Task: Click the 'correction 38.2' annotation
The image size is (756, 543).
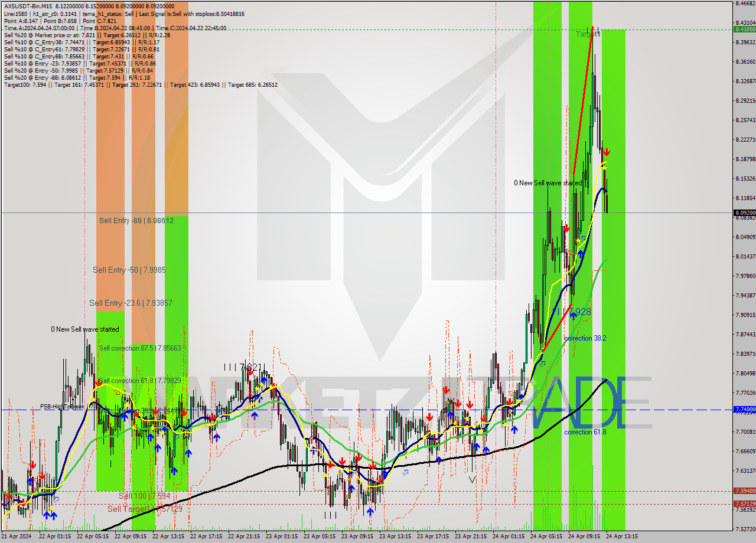Action: (585, 338)
